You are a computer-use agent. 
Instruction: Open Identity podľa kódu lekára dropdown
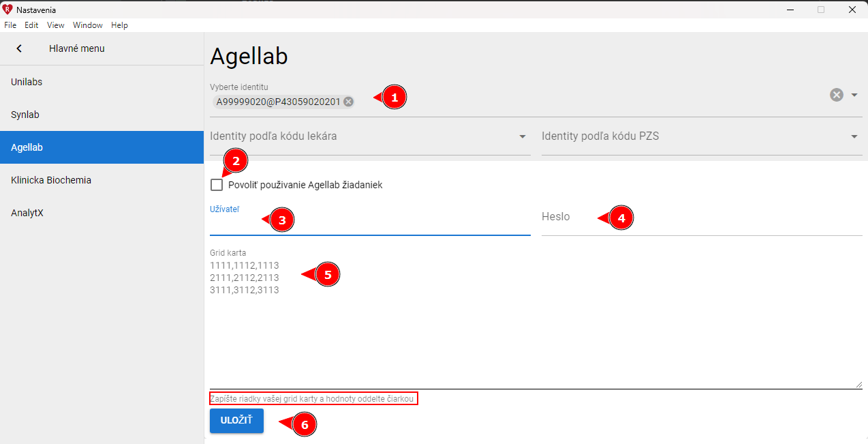370,136
